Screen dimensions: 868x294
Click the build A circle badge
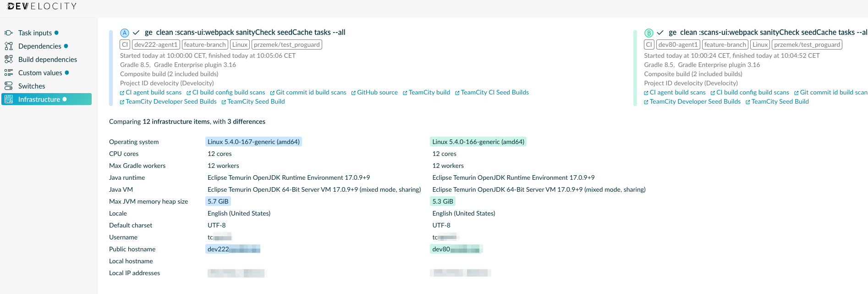pos(124,33)
